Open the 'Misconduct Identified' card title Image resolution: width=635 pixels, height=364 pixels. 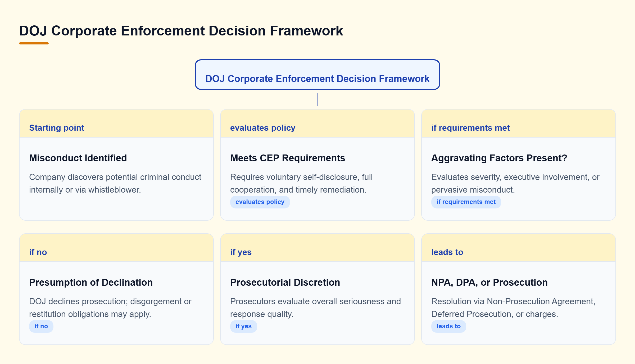[x=78, y=158]
